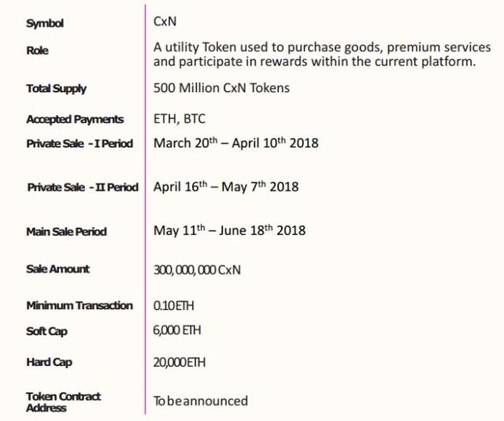Click the 300,000,000 CxN sale amount
The width and height of the screenshot is (504, 421).
pos(197,270)
